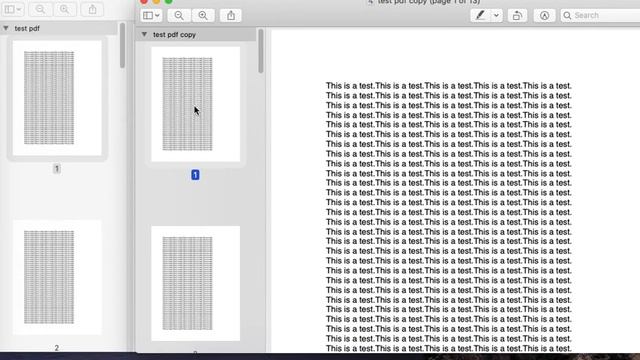Select page 1 thumbnail in test pdf window
The image size is (640, 360).
(57, 98)
